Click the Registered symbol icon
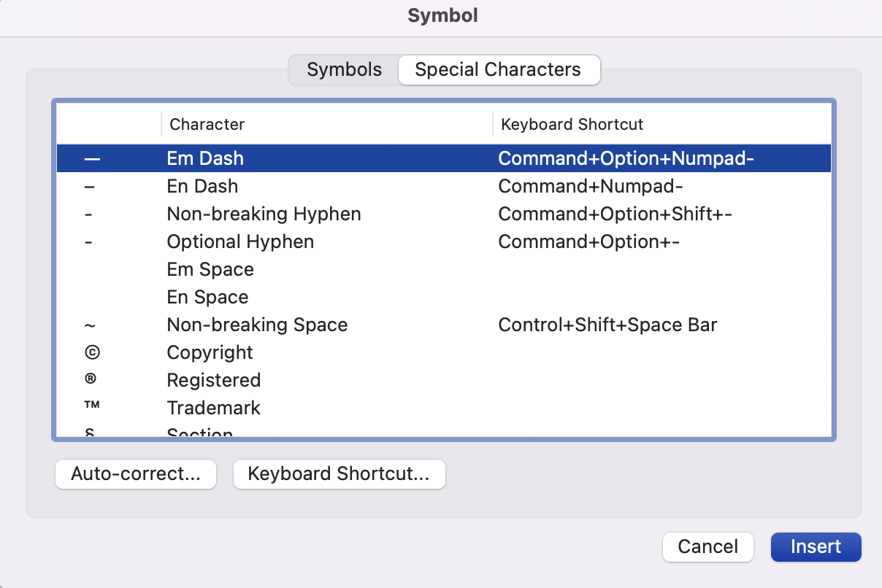 click(x=91, y=380)
